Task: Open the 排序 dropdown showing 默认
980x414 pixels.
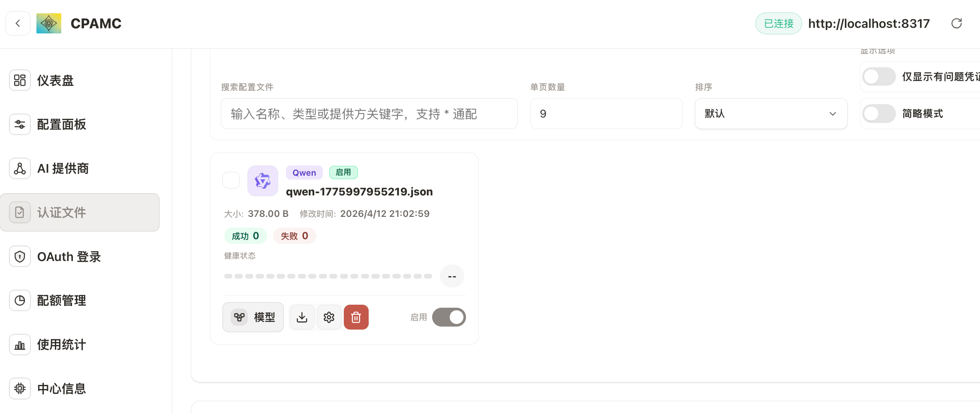Action: [770, 114]
